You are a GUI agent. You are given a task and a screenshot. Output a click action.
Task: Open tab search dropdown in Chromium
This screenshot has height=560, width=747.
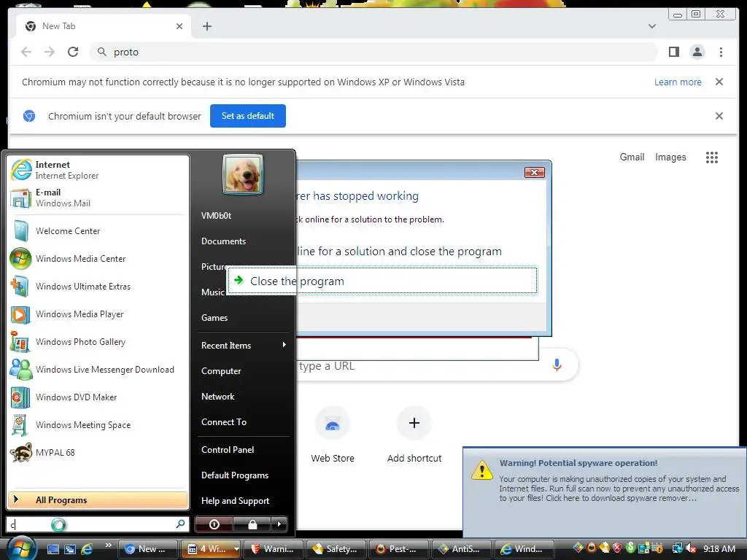(x=652, y=26)
